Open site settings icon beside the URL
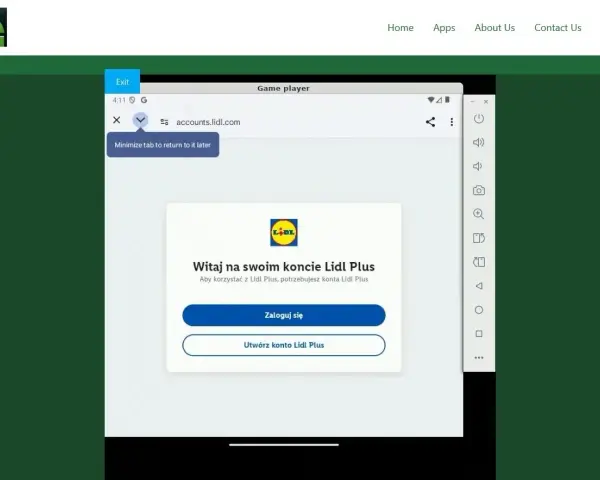Viewport: 600px width, 480px height. click(164, 122)
